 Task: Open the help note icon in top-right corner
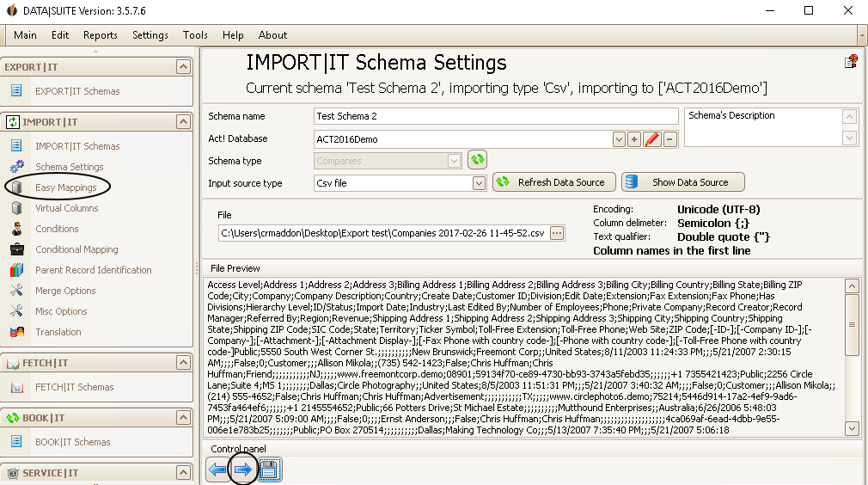click(x=851, y=61)
